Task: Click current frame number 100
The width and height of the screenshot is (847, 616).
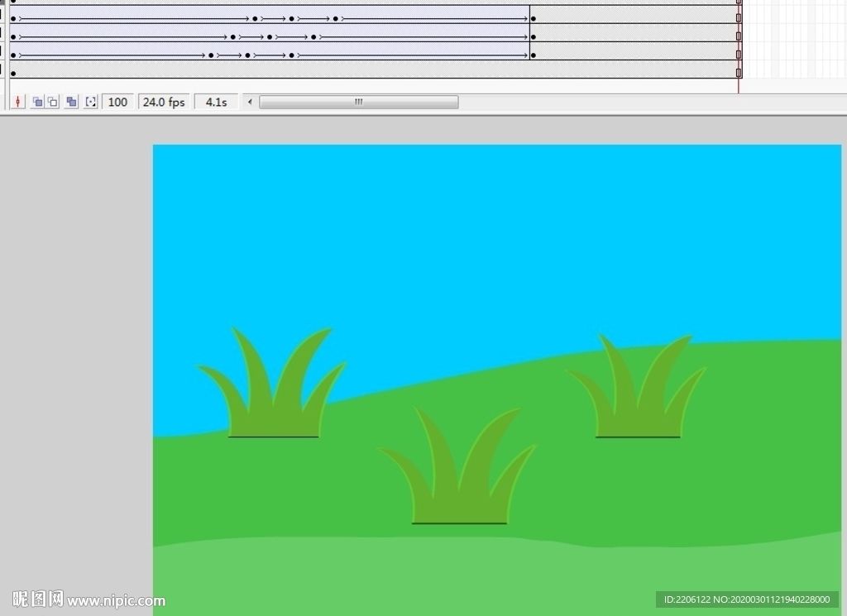Action: tap(117, 102)
